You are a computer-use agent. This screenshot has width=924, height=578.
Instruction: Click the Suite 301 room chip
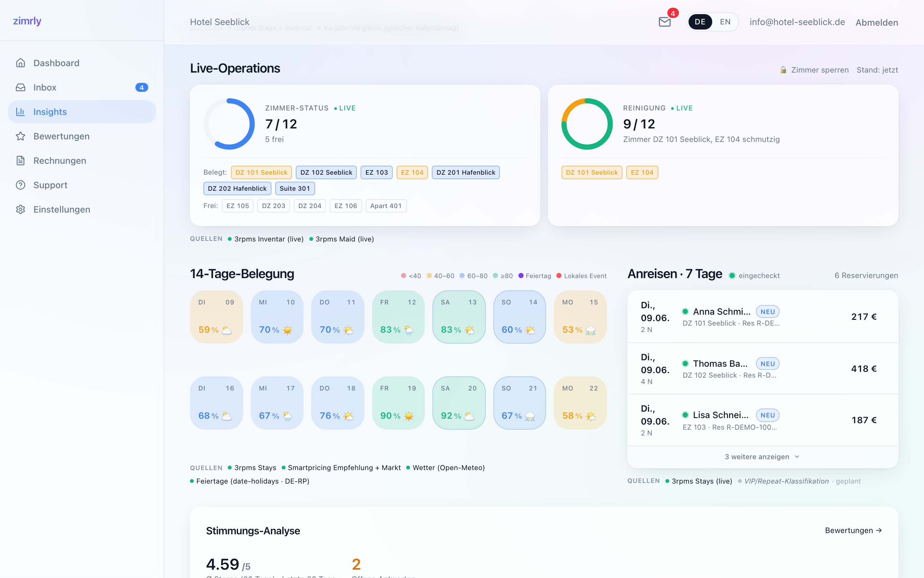pos(295,188)
